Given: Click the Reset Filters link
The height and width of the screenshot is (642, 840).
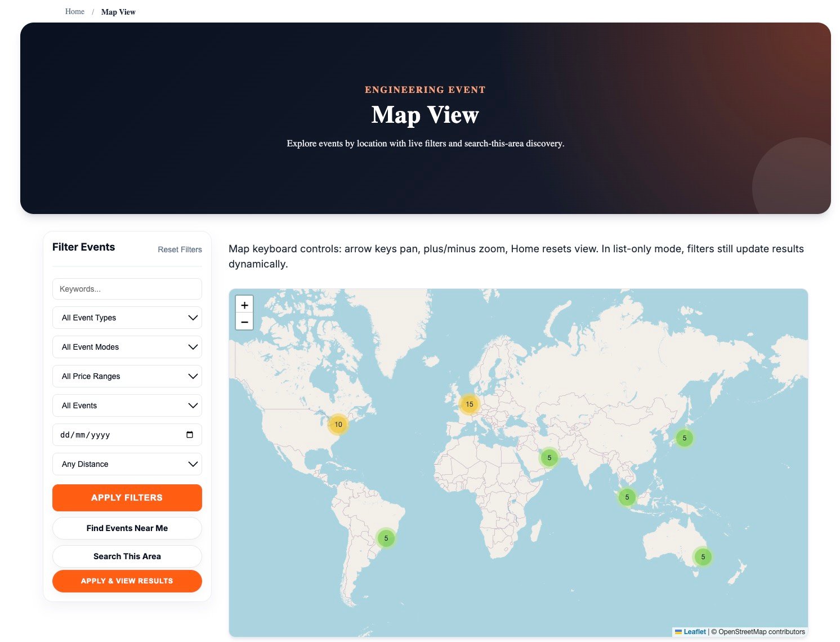Looking at the screenshot, I should pyautogui.click(x=180, y=249).
